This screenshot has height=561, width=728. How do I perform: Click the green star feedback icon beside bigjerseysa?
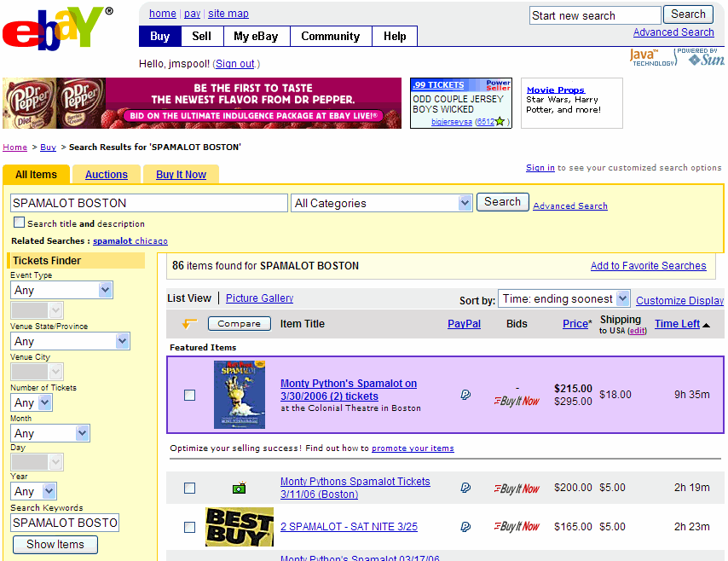500,122
